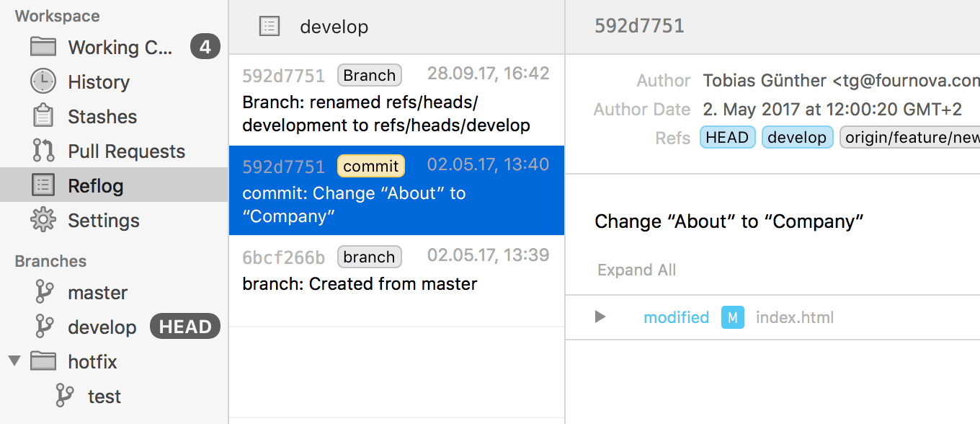Click the Reflog icon beside develop header
This screenshot has width=980, height=424.
(269, 27)
